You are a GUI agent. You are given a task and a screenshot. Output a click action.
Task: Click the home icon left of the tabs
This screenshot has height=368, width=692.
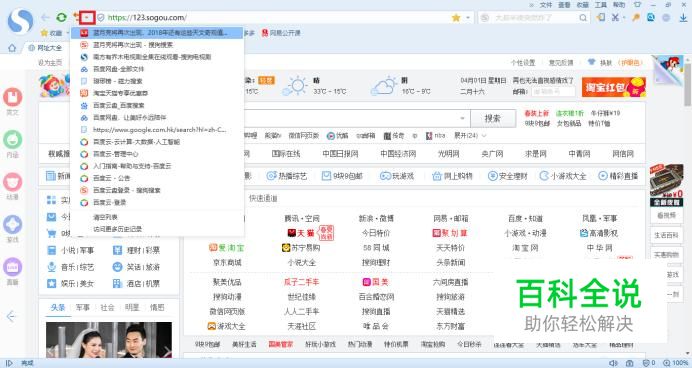pyautogui.click(x=12, y=48)
